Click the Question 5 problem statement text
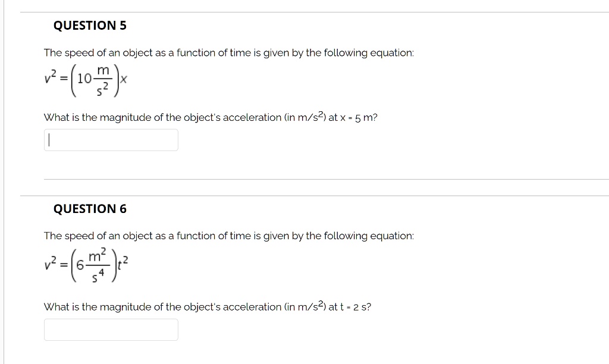Image resolution: width=609 pixels, height=364 pixels. pos(229,52)
